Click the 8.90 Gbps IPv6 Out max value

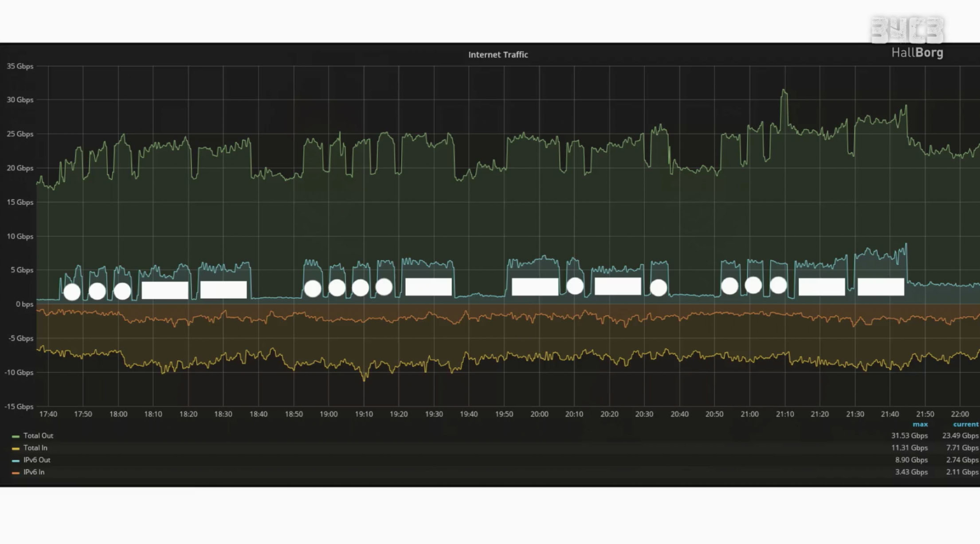(911, 460)
